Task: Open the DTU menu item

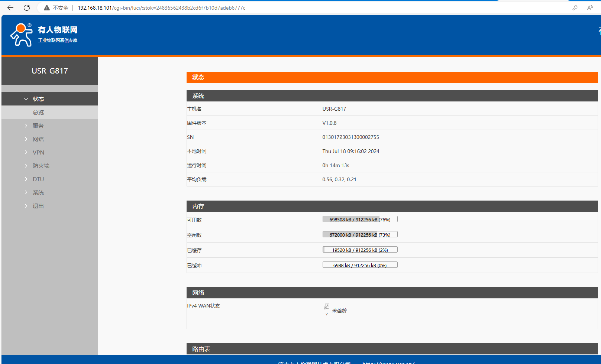Action: [38, 179]
